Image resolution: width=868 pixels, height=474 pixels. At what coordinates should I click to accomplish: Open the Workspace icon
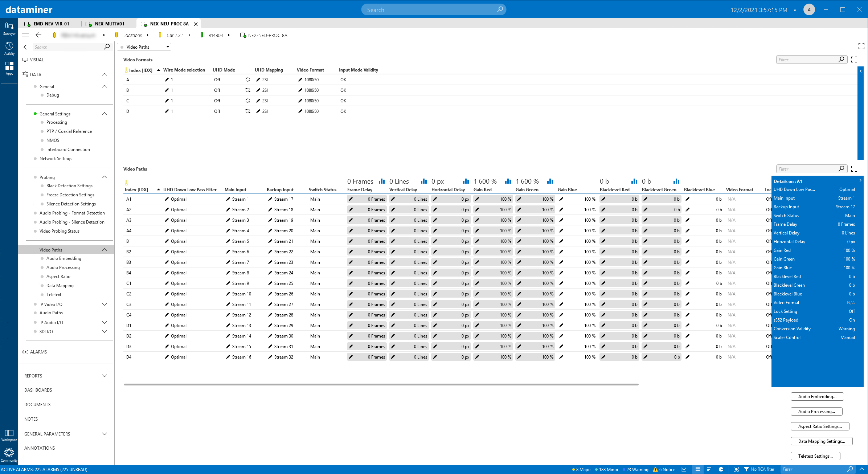pos(9,435)
